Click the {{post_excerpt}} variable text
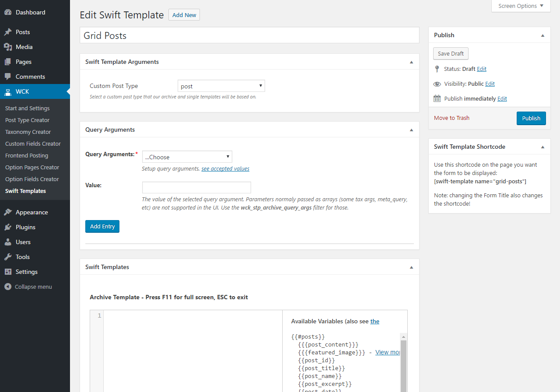560x392 pixels. (325, 384)
